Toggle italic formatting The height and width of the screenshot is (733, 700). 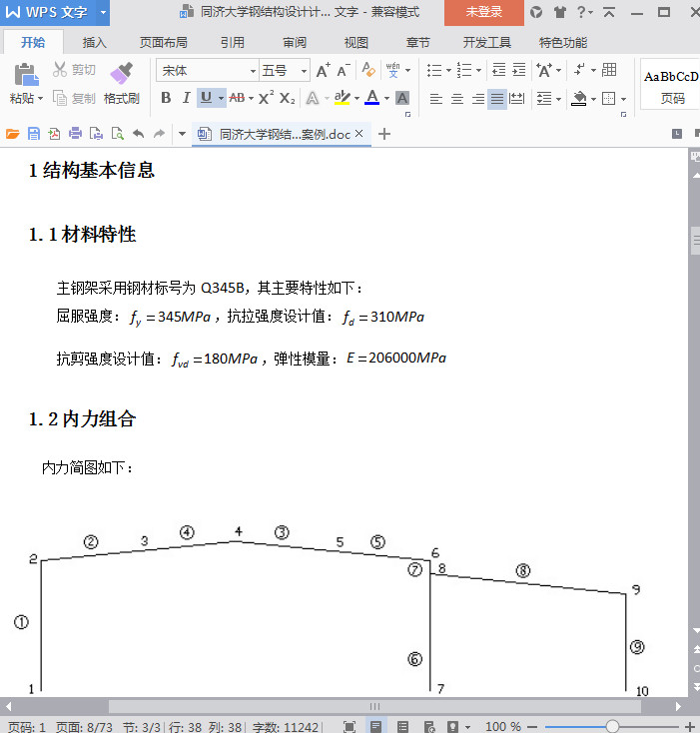pyautogui.click(x=186, y=98)
